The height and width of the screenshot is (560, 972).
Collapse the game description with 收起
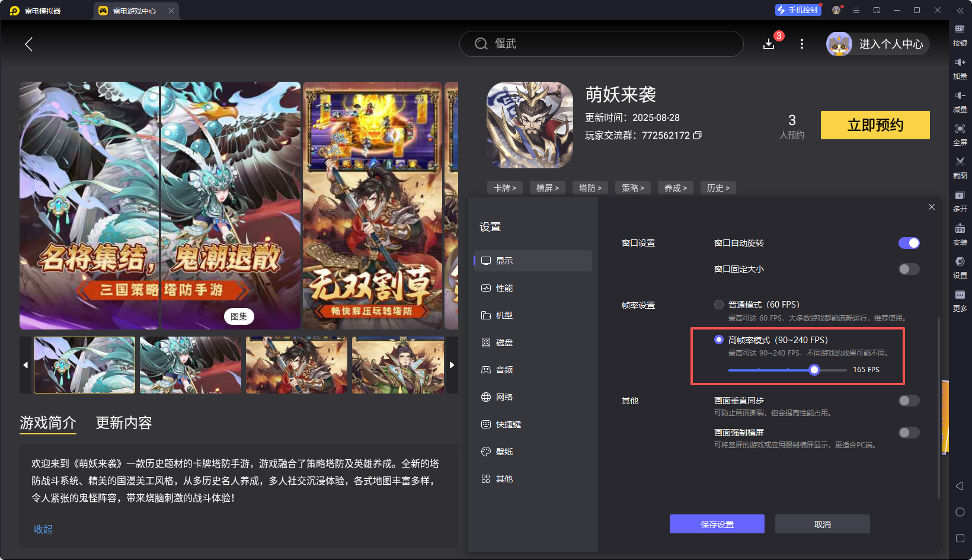point(43,529)
